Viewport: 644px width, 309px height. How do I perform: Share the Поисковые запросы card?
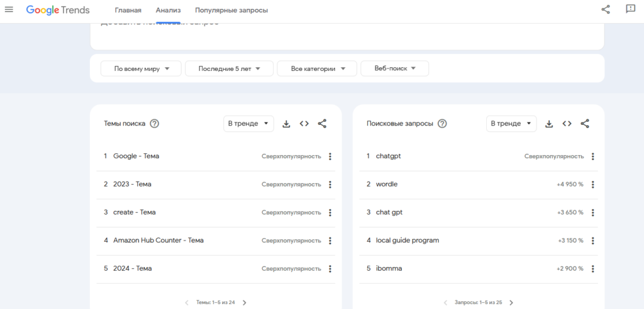[x=585, y=124]
